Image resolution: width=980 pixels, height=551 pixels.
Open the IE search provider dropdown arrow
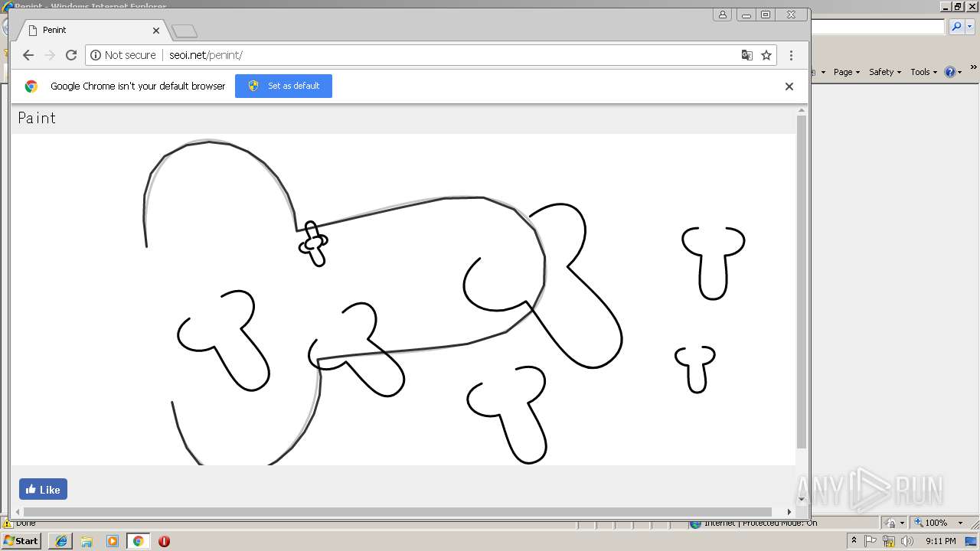pyautogui.click(x=969, y=27)
